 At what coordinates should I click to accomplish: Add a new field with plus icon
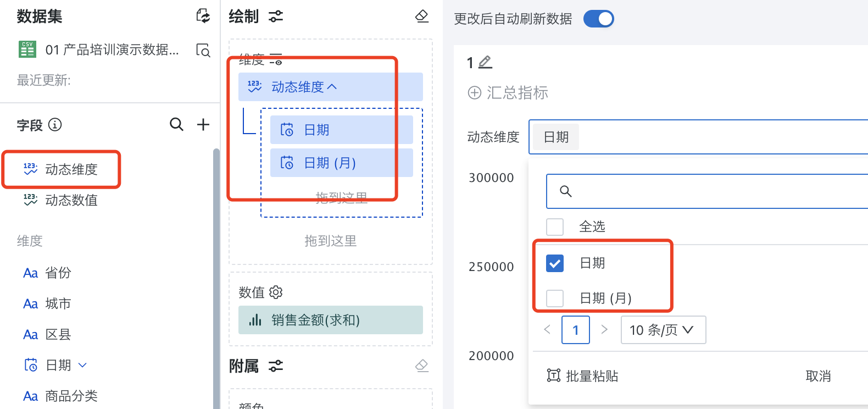tap(203, 124)
